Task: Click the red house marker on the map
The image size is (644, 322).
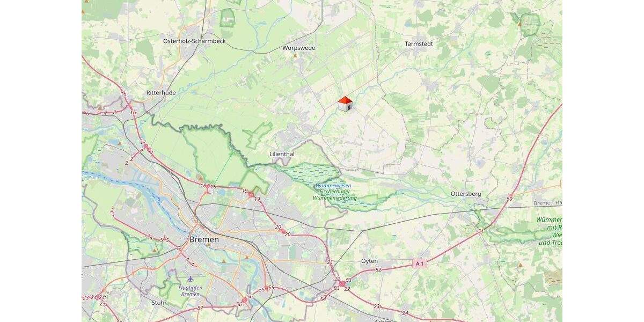Action: 345,104
